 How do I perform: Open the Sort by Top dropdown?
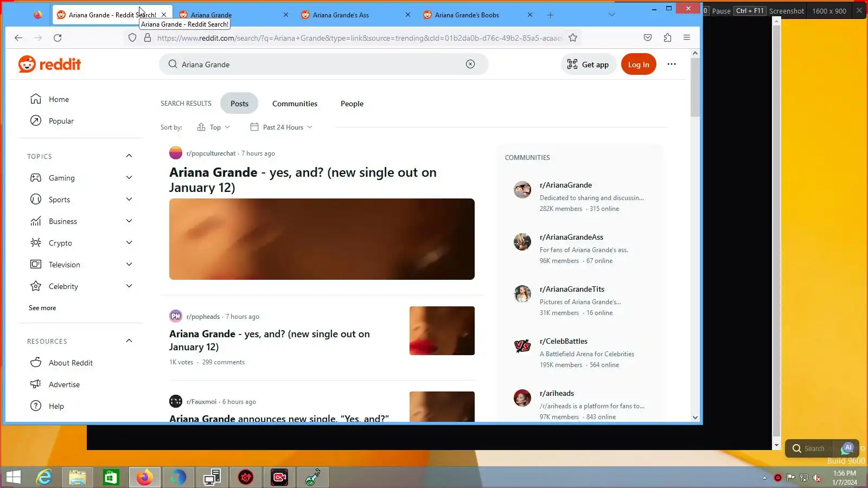click(213, 127)
